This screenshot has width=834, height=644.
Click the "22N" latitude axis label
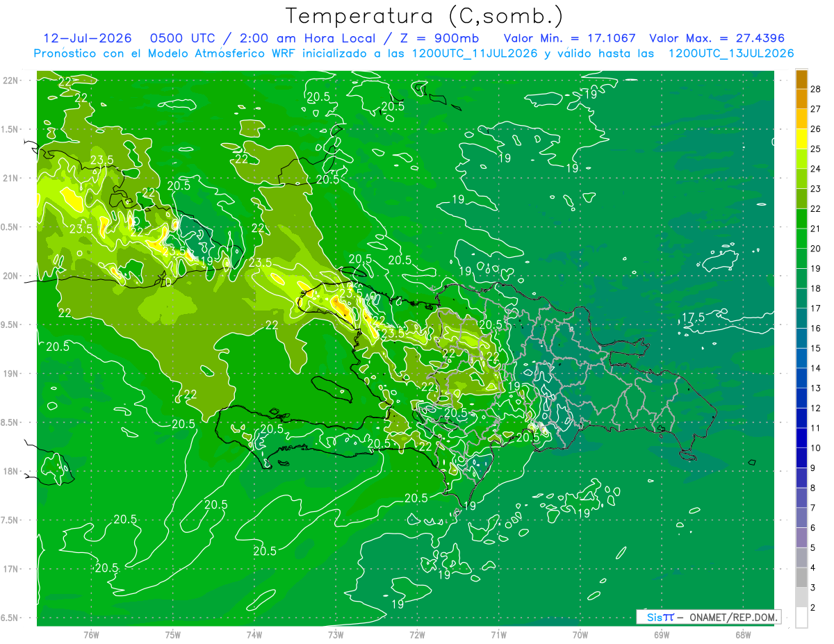click(12, 81)
